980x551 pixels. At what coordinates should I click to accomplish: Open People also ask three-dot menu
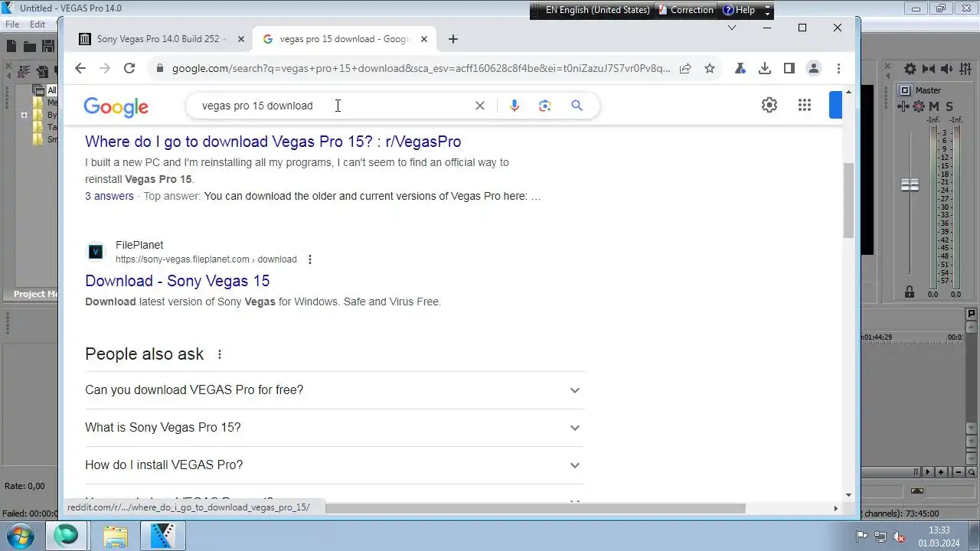pos(220,354)
